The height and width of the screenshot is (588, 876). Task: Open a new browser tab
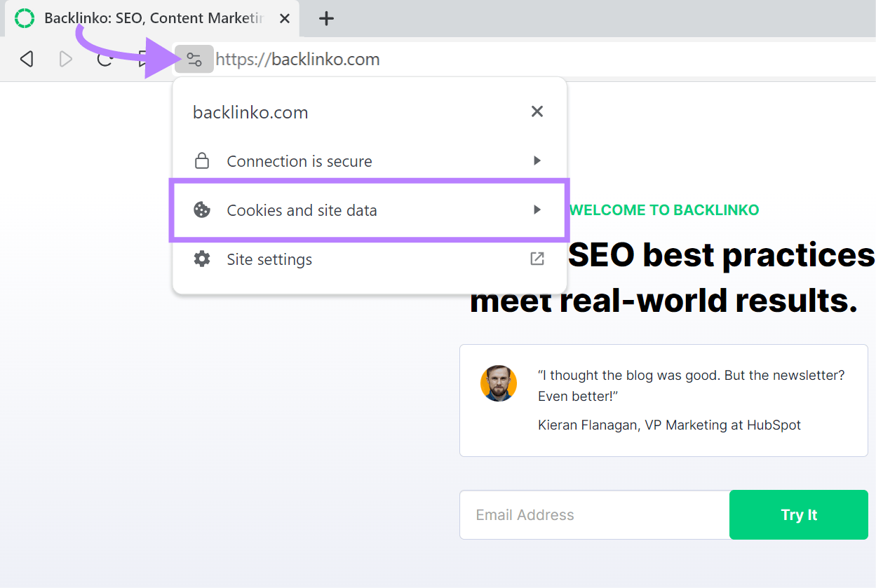325,18
